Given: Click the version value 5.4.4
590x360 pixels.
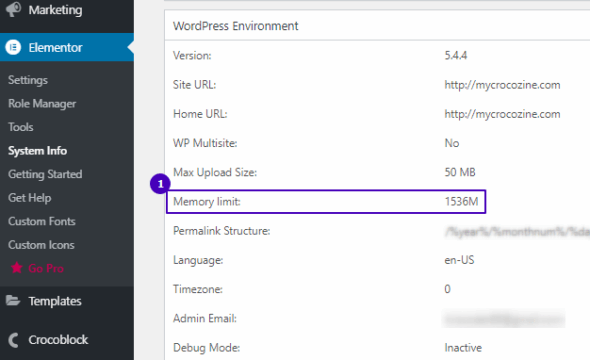Looking at the screenshot, I should coord(456,56).
